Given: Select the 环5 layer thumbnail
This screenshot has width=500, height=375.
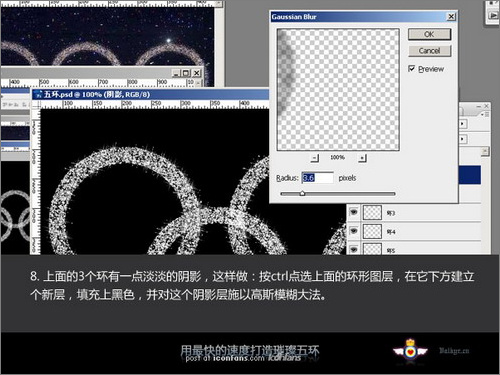Looking at the screenshot, I should coord(372,249).
